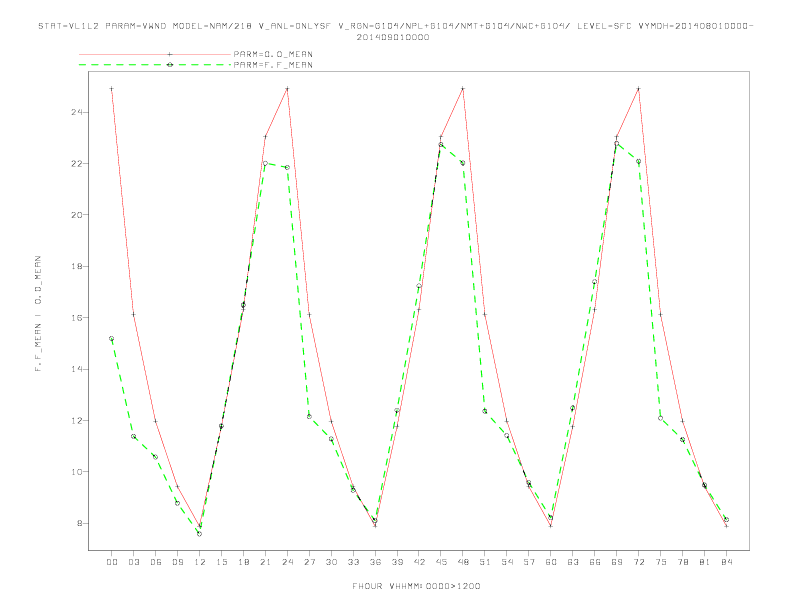Click the y-axis tick label 12
This screenshot has width=792, height=612.
tap(77, 421)
